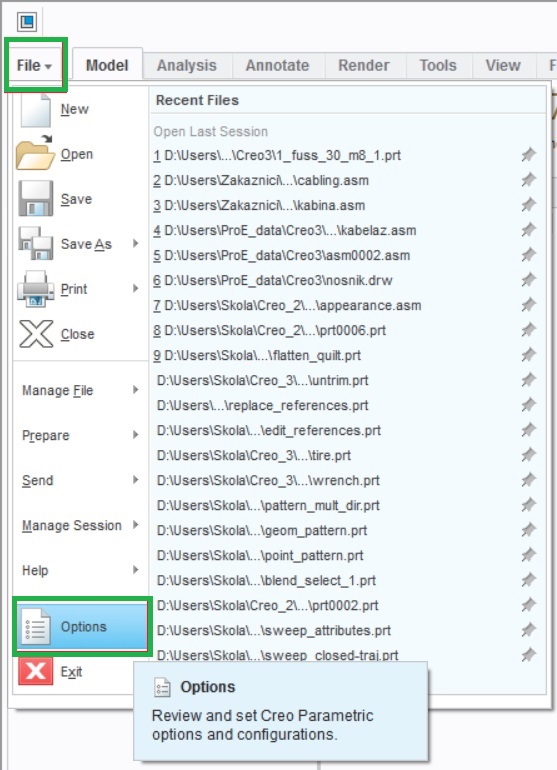
Task: Click the Open folder icon
Action: 35,153
